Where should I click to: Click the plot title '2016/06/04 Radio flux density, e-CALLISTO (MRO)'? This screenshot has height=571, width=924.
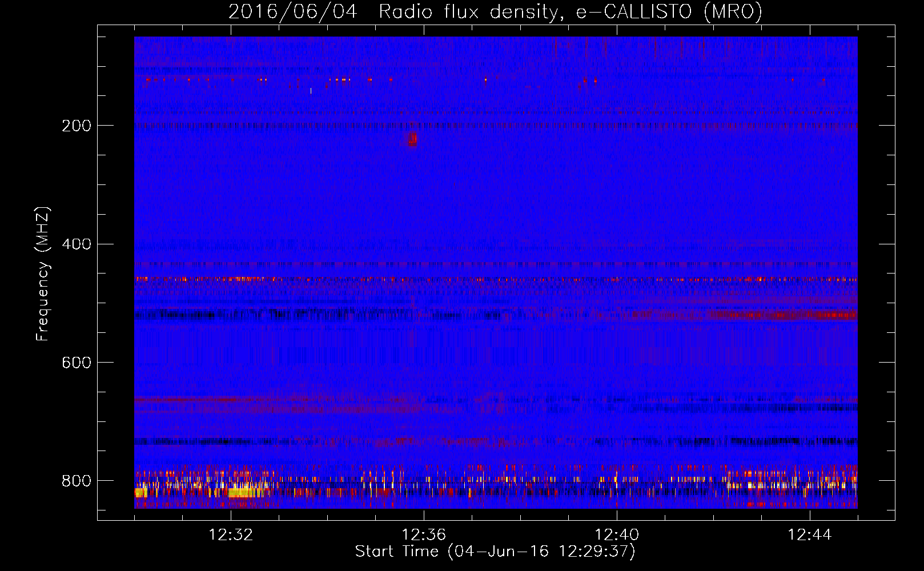pyautogui.click(x=495, y=11)
